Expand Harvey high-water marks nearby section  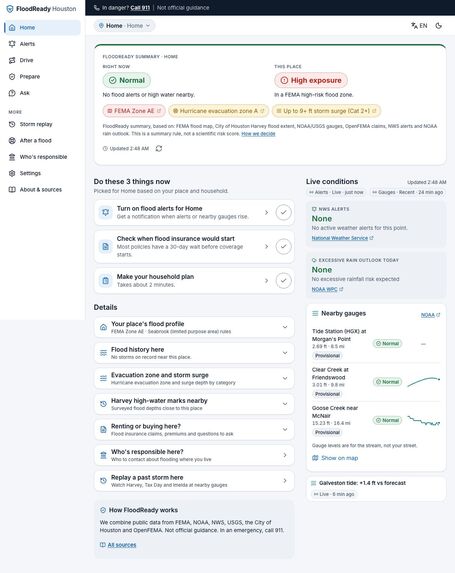(x=285, y=404)
